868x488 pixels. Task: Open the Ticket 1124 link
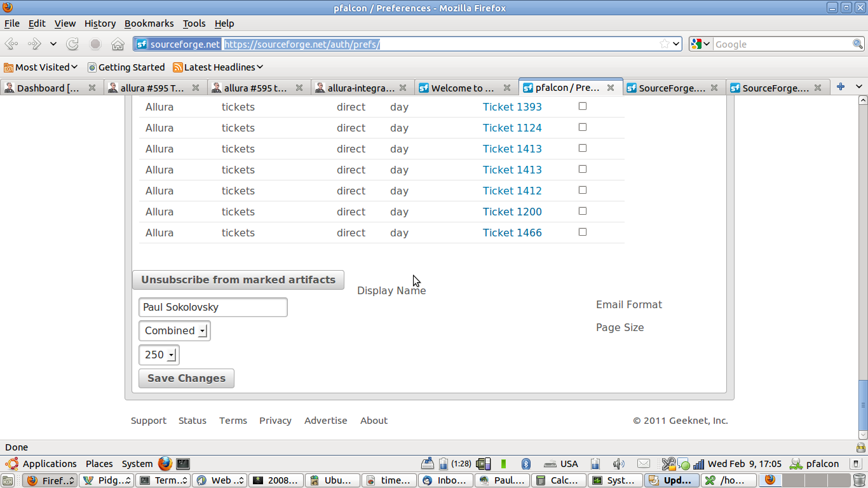coord(512,128)
